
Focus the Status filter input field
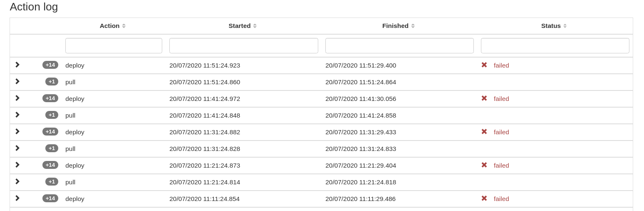coord(555,46)
